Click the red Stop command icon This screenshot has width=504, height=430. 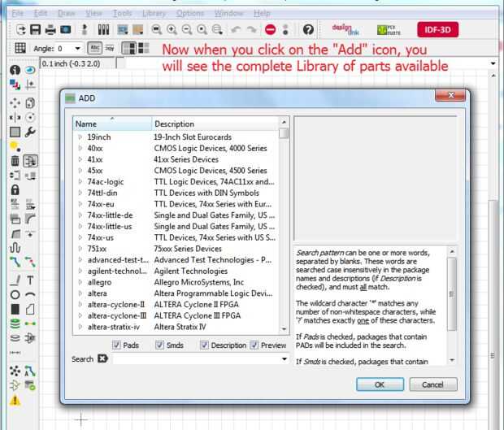click(271, 29)
